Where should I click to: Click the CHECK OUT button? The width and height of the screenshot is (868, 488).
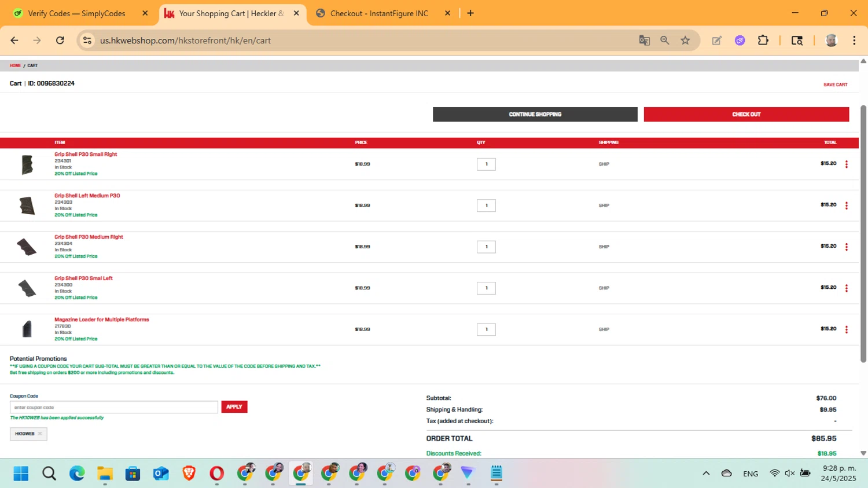[x=746, y=115]
